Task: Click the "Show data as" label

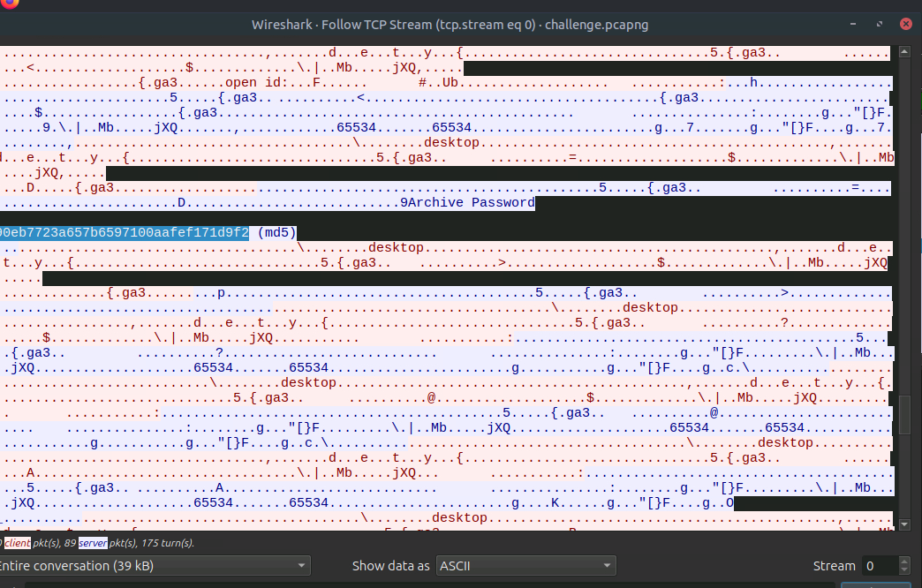Action: point(391,566)
